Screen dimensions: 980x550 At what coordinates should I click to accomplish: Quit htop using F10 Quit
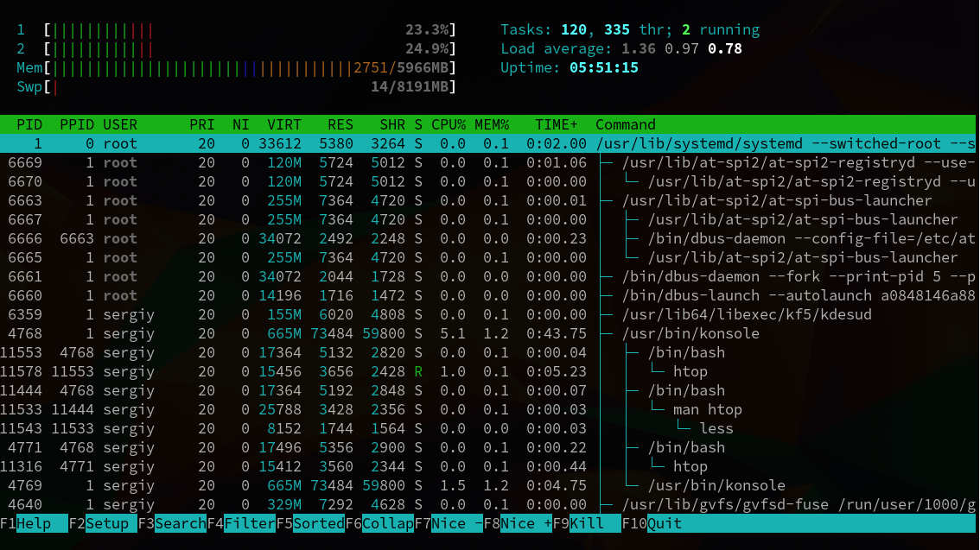click(x=652, y=523)
